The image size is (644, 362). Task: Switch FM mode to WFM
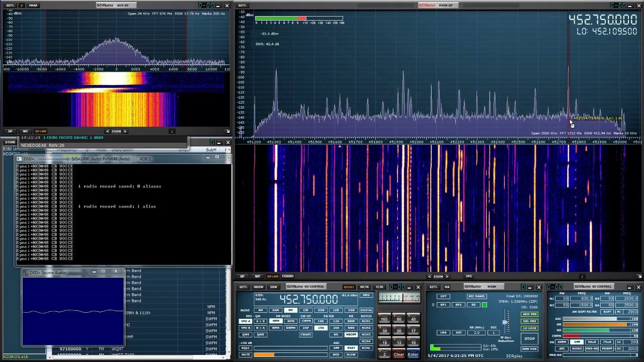[276, 328]
